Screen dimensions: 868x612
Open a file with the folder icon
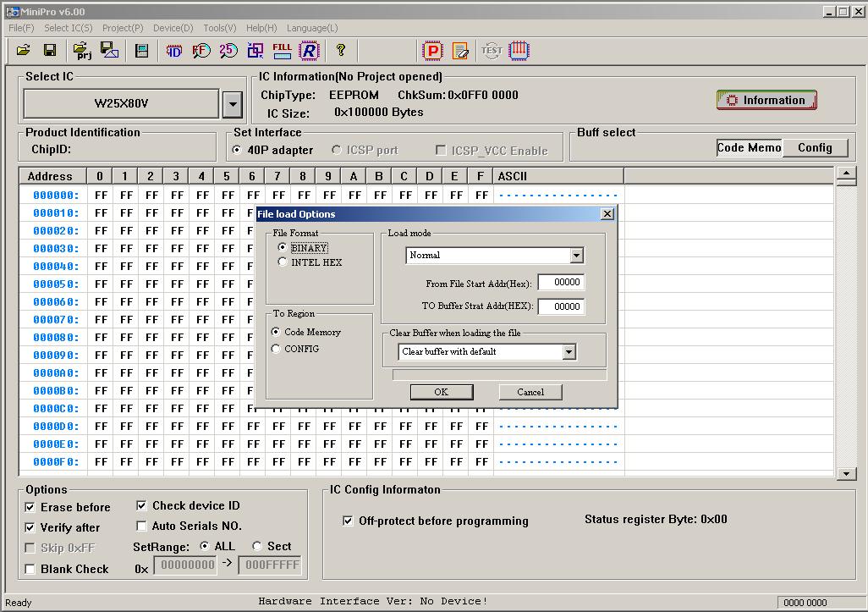point(23,51)
